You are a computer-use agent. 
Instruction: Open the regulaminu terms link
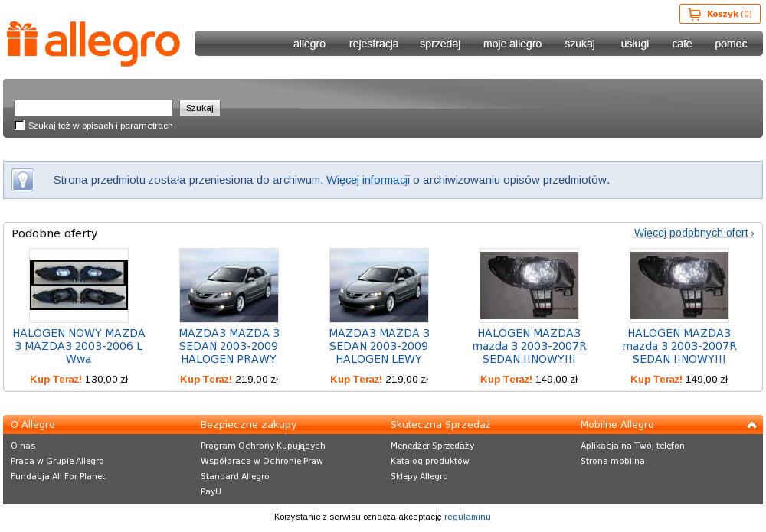(467, 517)
